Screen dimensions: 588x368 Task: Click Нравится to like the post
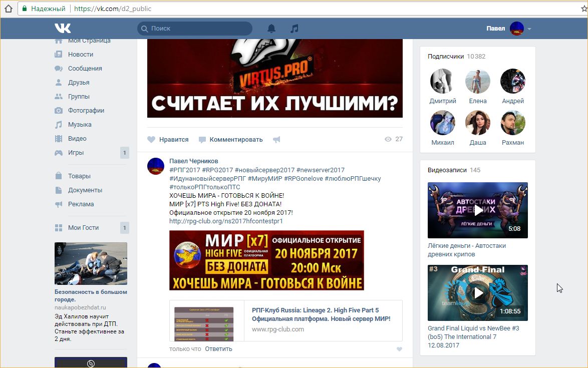(x=174, y=140)
